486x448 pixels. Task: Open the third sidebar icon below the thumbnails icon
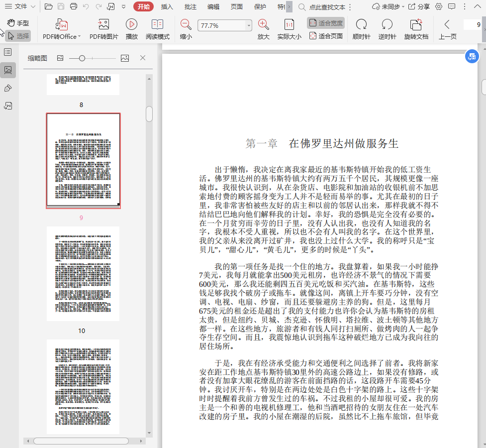(8, 89)
